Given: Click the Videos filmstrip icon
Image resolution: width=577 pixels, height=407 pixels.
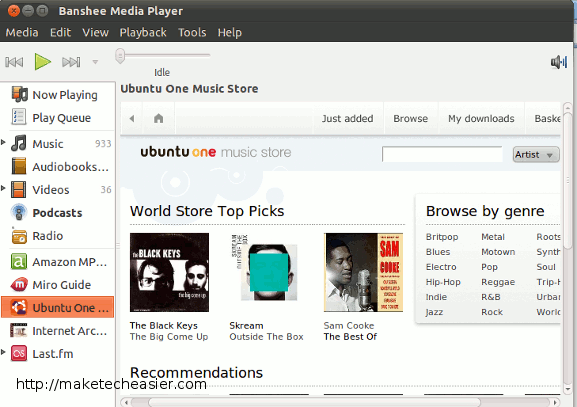Looking at the screenshot, I should (18, 190).
